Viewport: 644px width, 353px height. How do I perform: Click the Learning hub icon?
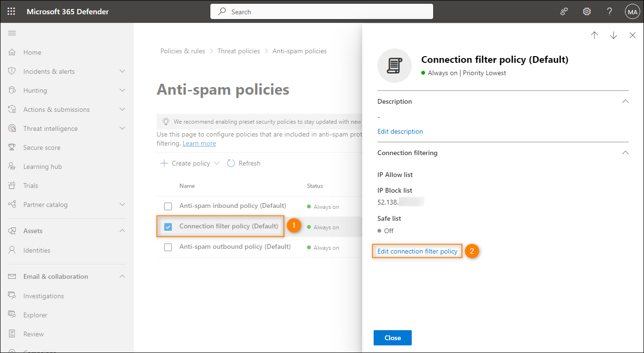tap(12, 167)
